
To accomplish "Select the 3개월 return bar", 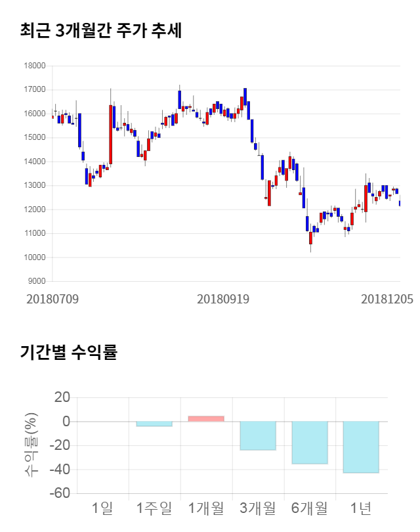I will click(258, 435).
